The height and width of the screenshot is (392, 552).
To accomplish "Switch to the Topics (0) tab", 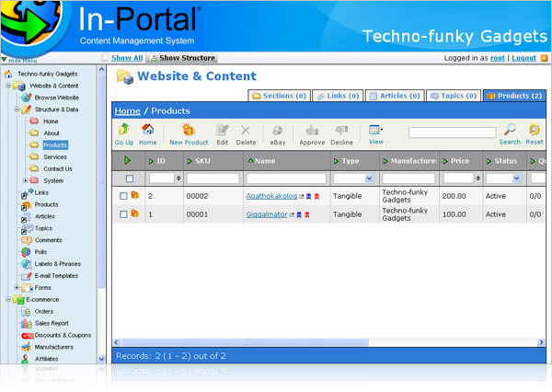I will (454, 96).
